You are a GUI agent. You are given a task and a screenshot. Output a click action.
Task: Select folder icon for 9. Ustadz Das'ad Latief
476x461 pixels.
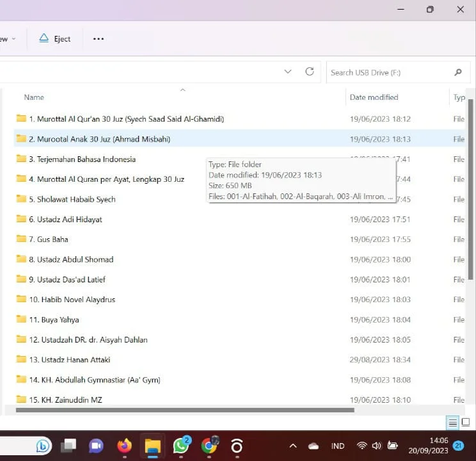(21, 279)
